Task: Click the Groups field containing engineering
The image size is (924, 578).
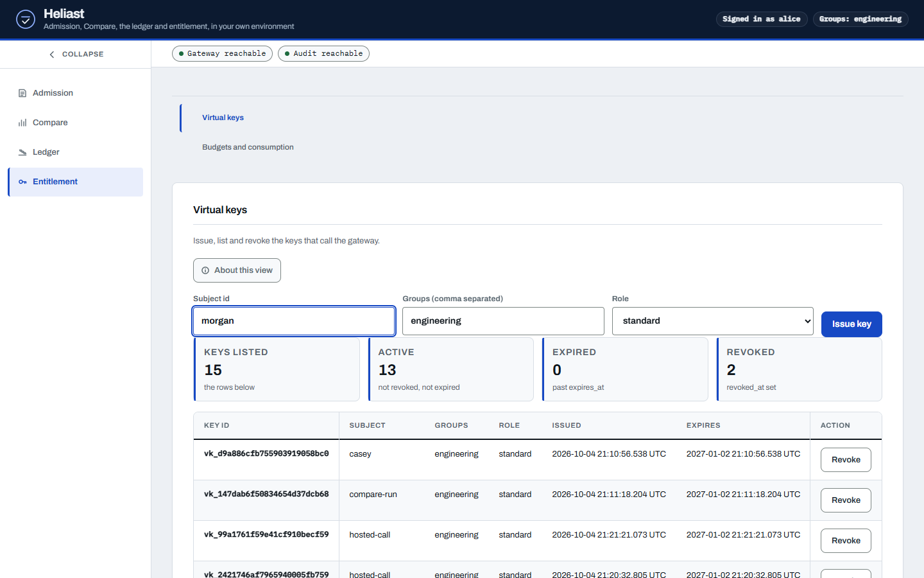Action: 503,321
